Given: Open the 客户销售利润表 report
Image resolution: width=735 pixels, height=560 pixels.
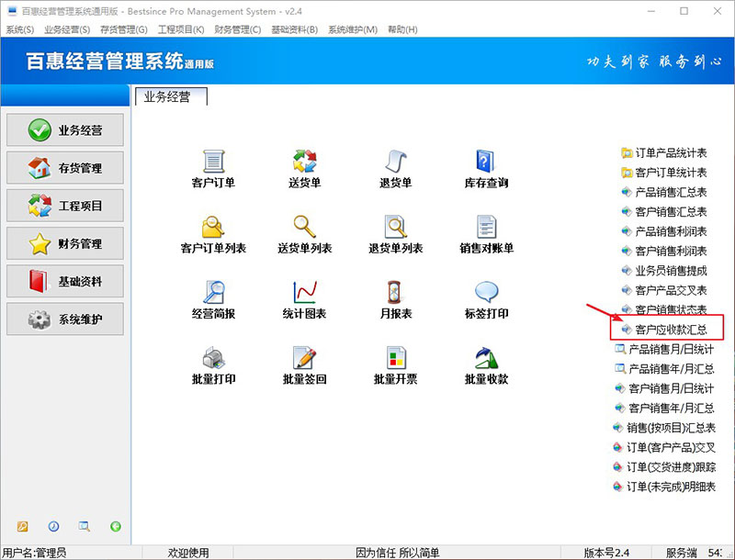Looking at the screenshot, I should click(663, 251).
